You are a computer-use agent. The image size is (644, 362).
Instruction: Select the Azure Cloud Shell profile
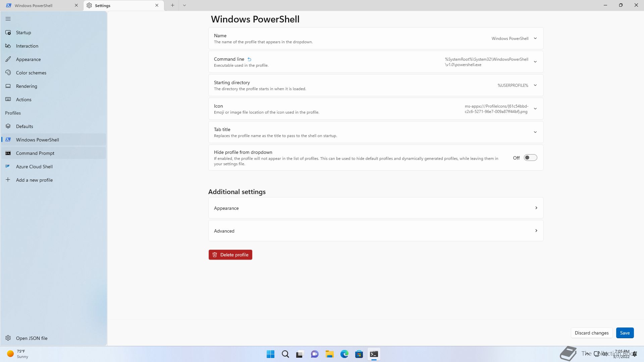coord(54,167)
